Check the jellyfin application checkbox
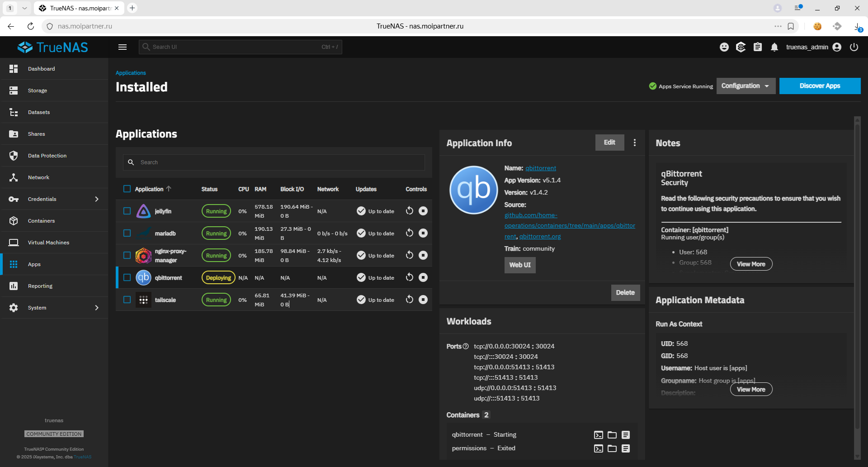 (127, 211)
